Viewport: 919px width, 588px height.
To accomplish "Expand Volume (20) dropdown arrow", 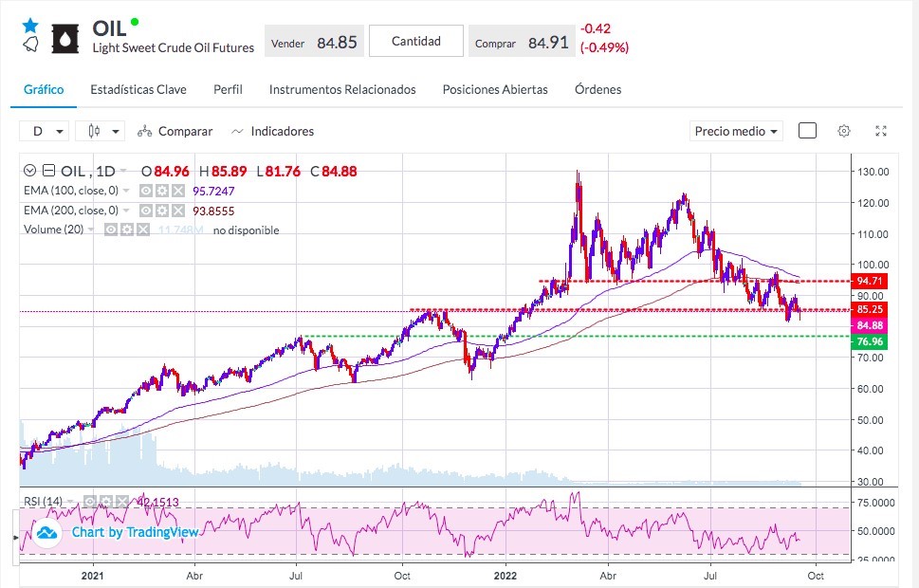I will pyautogui.click(x=91, y=230).
